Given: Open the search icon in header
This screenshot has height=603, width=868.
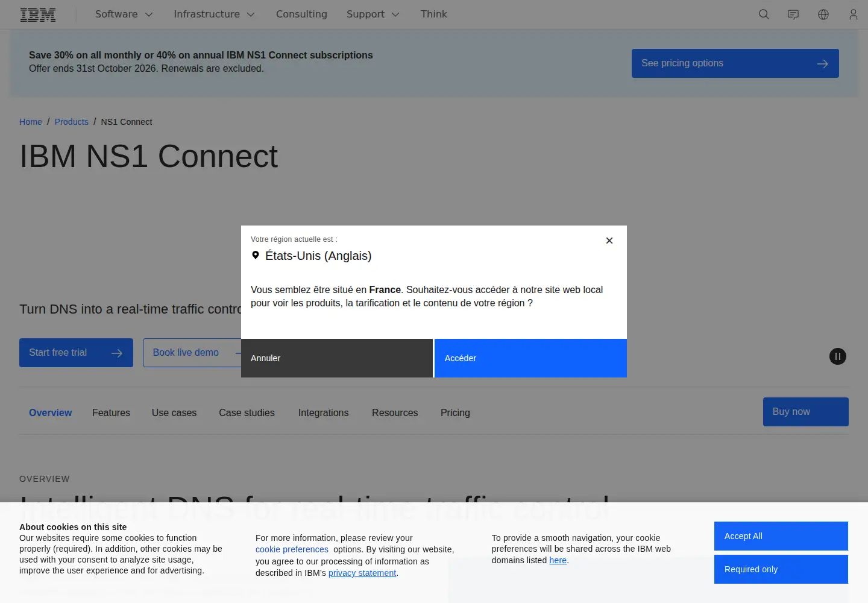Looking at the screenshot, I should point(764,14).
